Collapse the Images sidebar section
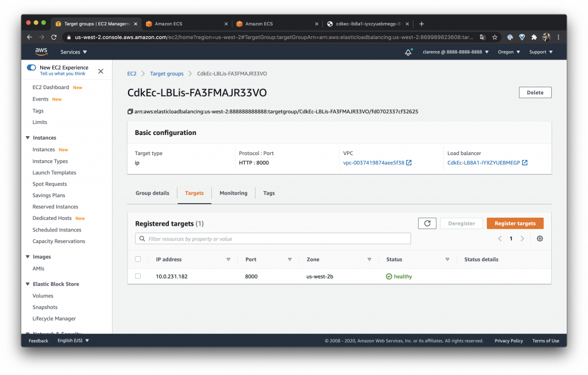Image resolution: width=588 pixels, height=375 pixels. (x=28, y=257)
